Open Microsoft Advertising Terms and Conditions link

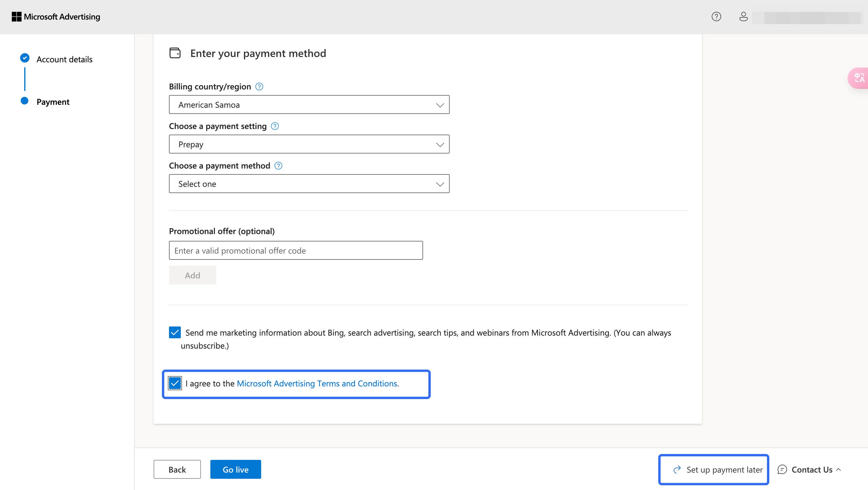pyautogui.click(x=317, y=383)
